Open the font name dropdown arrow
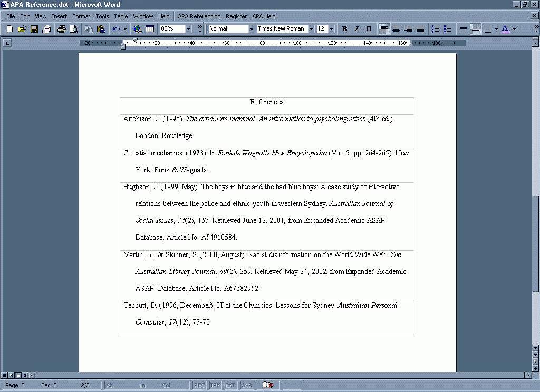The height and width of the screenshot is (392, 540). (x=311, y=30)
